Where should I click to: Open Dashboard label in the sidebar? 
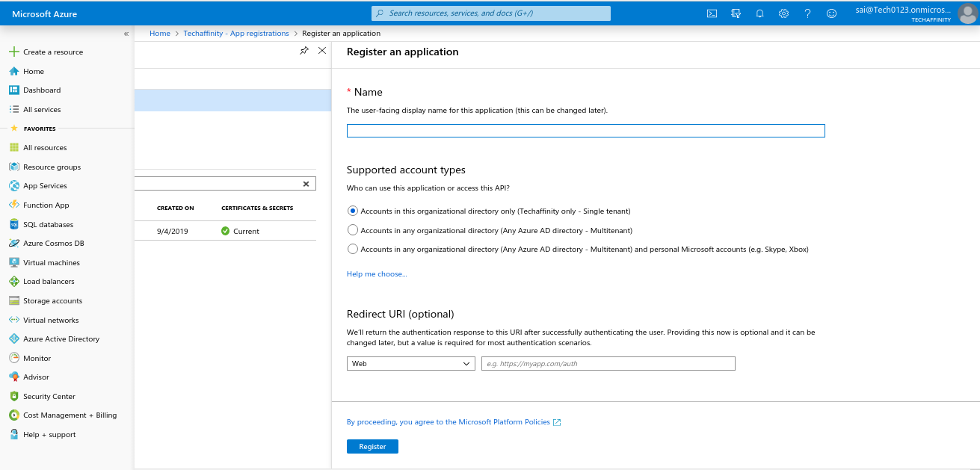click(x=42, y=90)
